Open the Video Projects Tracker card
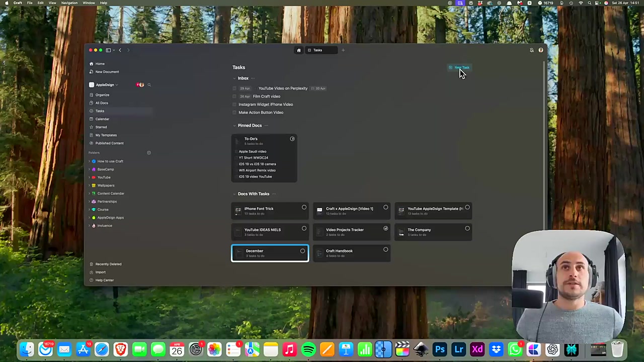This screenshot has height=362, width=644. pos(352,232)
